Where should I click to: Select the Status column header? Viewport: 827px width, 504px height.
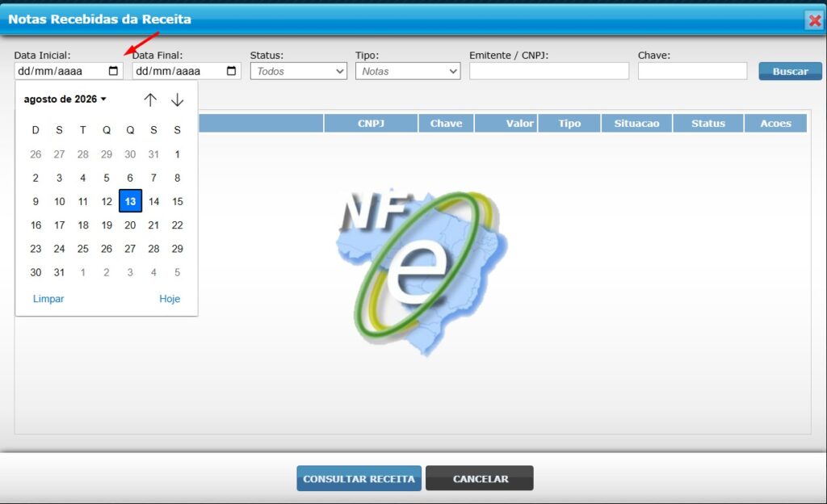click(x=708, y=124)
